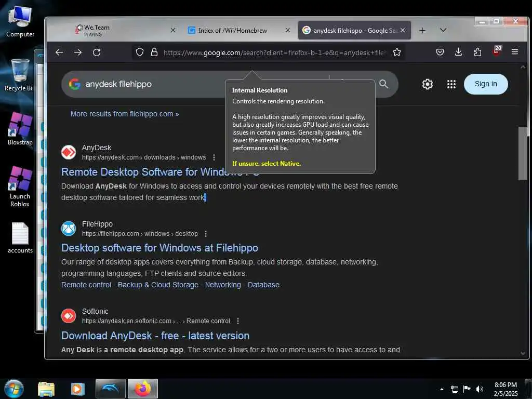Open Google quick settings gear
The height and width of the screenshot is (399, 532).
[427, 84]
